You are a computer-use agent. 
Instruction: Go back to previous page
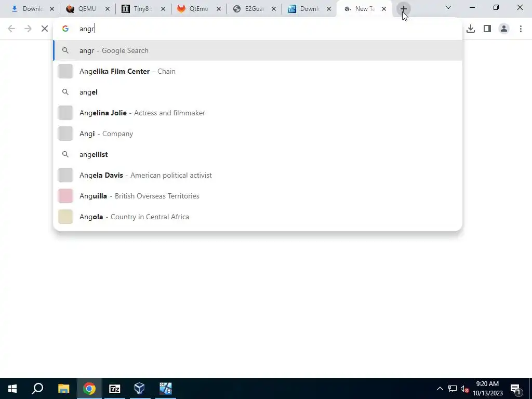(11, 29)
